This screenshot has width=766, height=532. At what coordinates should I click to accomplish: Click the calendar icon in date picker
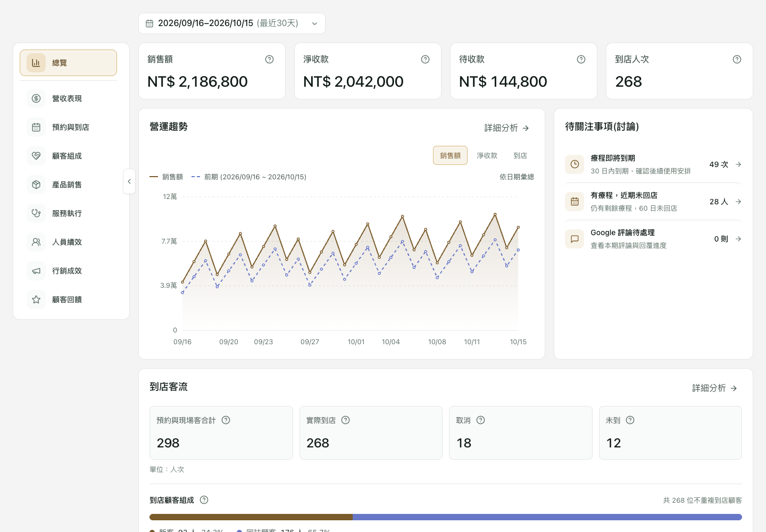coord(149,23)
